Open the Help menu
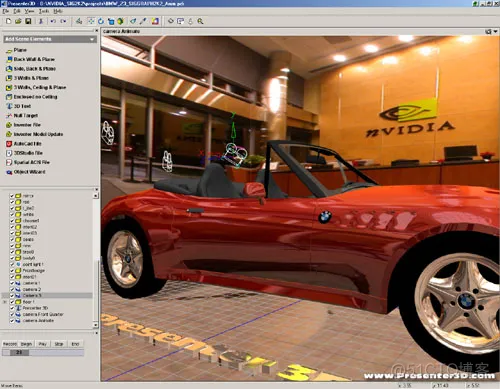This screenshot has height=389, width=500. pyautogui.click(x=58, y=11)
